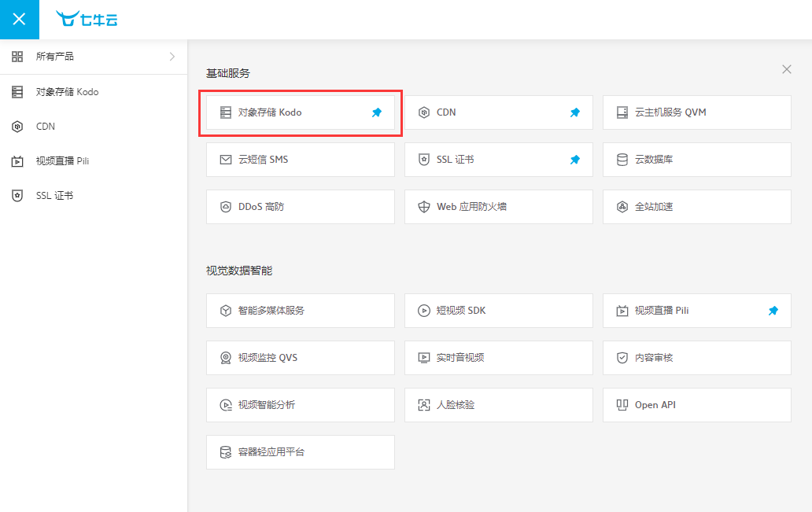Close the side menu with the X button
This screenshot has height=512, width=812.
19,19
